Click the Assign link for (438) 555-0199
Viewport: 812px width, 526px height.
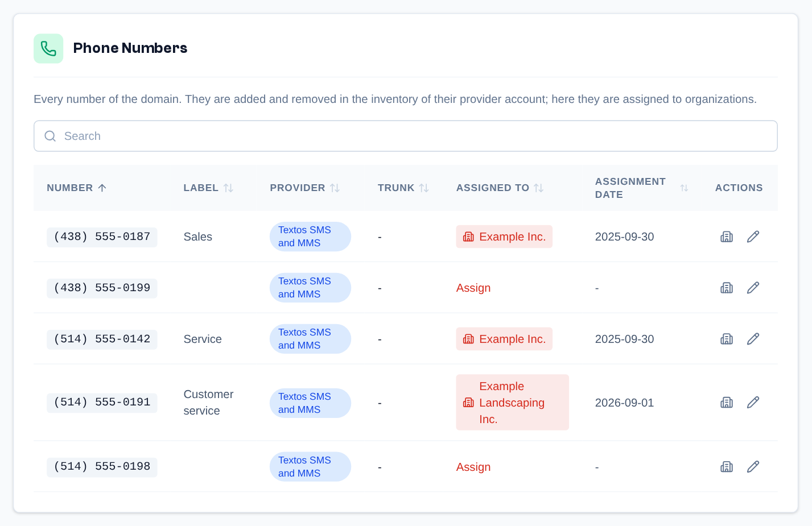tap(473, 288)
